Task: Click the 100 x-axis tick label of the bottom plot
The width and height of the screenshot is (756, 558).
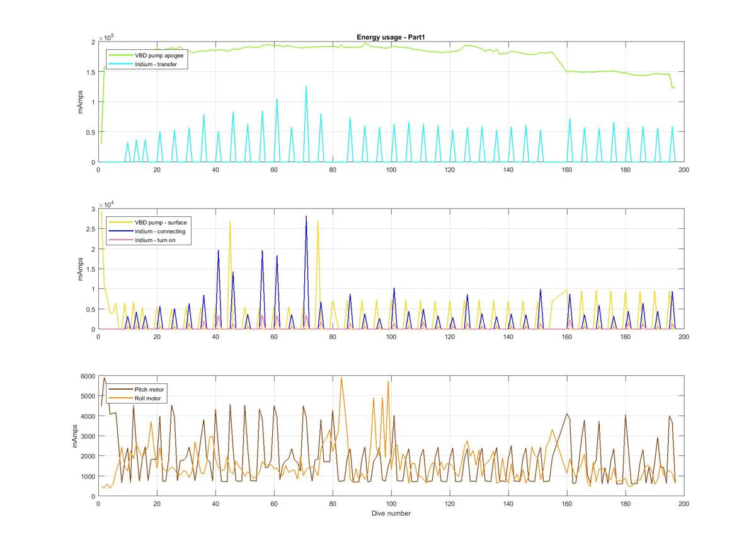Action: (391, 504)
